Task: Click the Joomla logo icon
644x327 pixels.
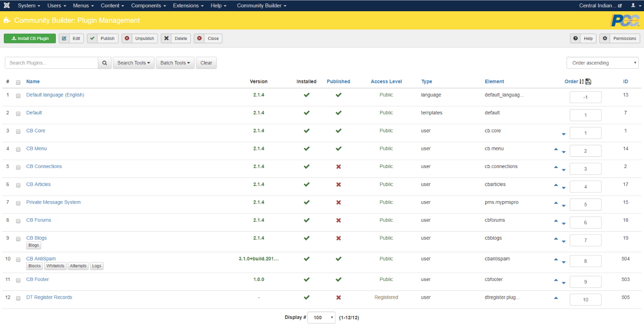Action: [x=7, y=6]
